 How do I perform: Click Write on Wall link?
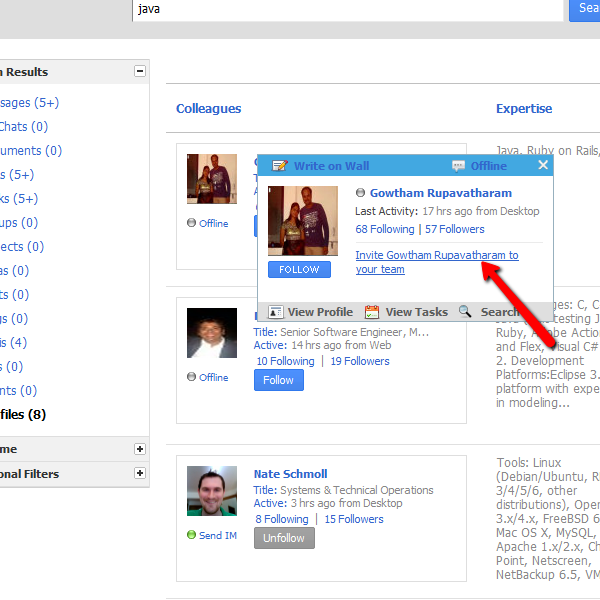click(331, 166)
